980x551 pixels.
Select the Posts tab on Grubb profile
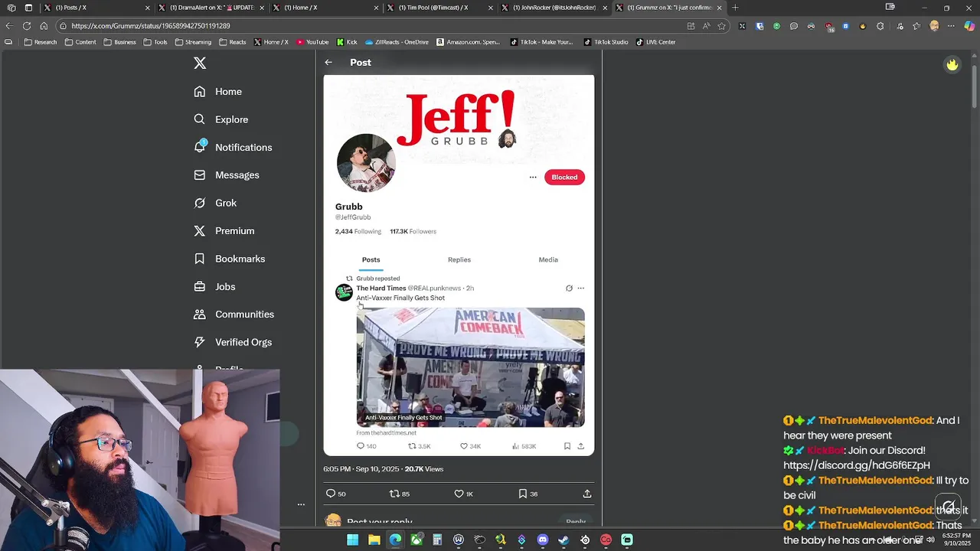pyautogui.click(x=371, y=260)
